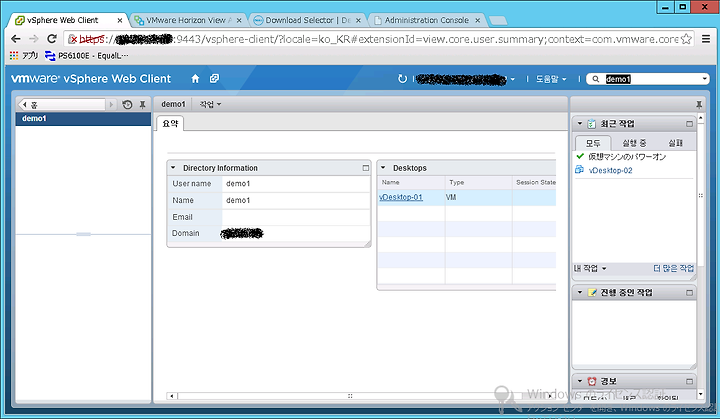Viewport: 720px width, 419px height.
Task: Open PS6100E EqualLogic bookmark
Action: click(87, 56)
